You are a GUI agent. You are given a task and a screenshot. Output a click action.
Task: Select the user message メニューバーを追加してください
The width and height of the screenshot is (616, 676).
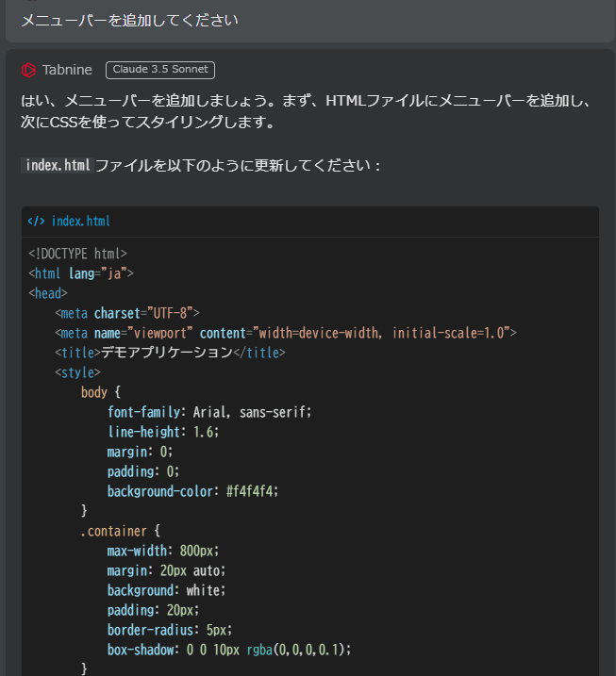(129, 20)
